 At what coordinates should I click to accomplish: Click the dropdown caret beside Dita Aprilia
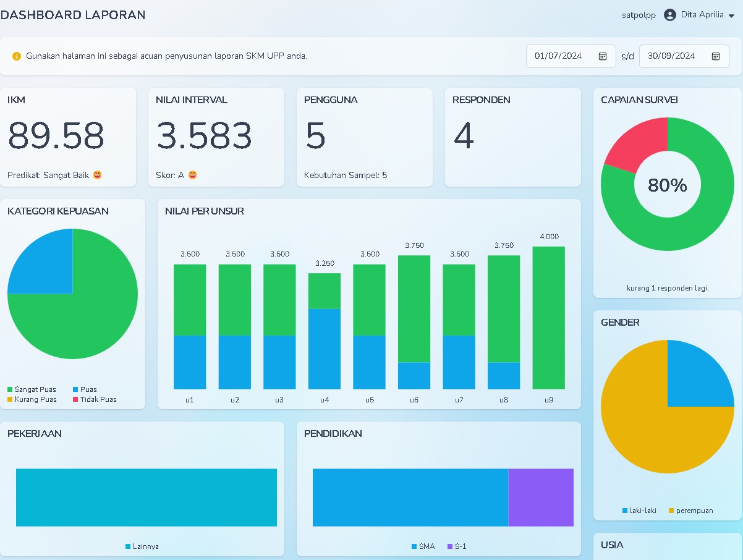pyautogui.click(x=732, y=15)
